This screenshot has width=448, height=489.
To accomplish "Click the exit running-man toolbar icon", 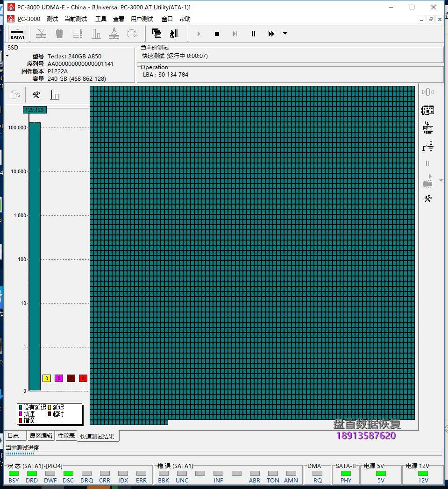I will pos(174,33).
